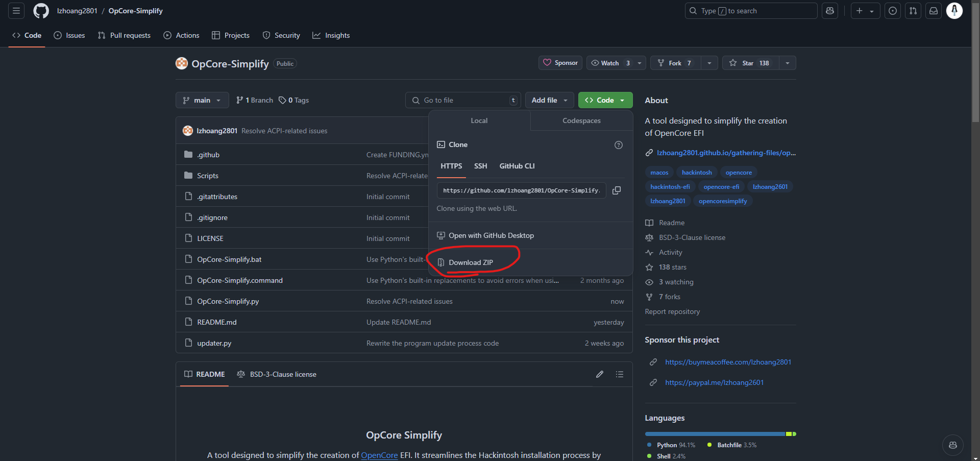The width and height of the screenshot is (980, 461).
Task: Click the hackintosh topic tag
Action: point(697,173)
